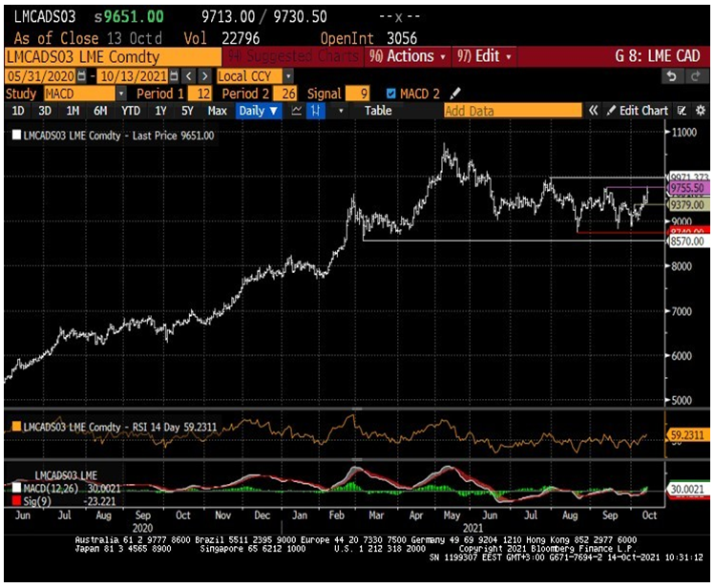Open chart settings gear icon
The width and height of the screenshot is (715, 588).
pyautogui.click(x=701, y=111)
